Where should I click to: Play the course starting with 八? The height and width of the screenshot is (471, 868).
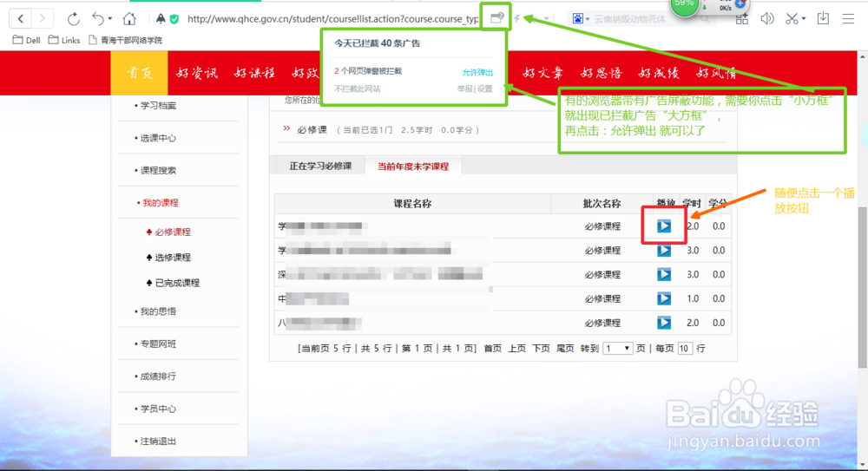(664, 323)
